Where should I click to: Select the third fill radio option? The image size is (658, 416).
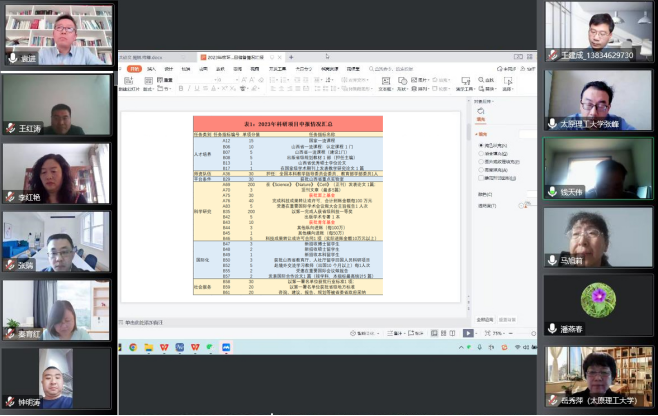pos(480,162)
